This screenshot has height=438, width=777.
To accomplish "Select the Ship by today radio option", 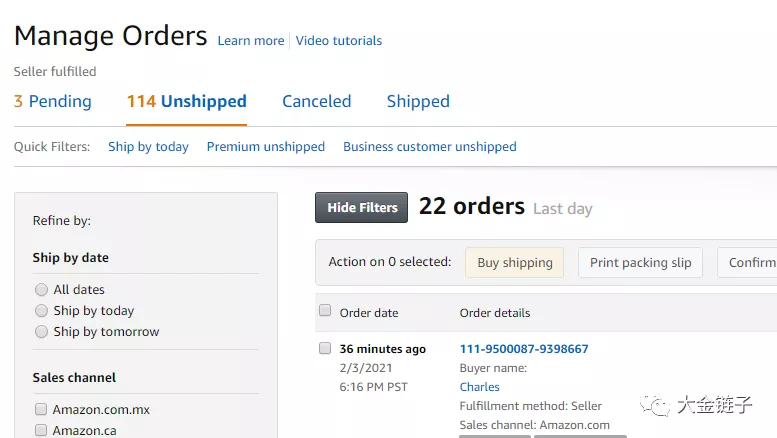I will click(41, 311).
